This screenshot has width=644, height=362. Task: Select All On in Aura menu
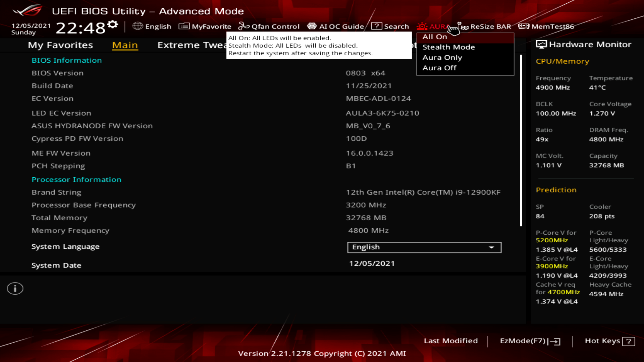tap(435, 37)
